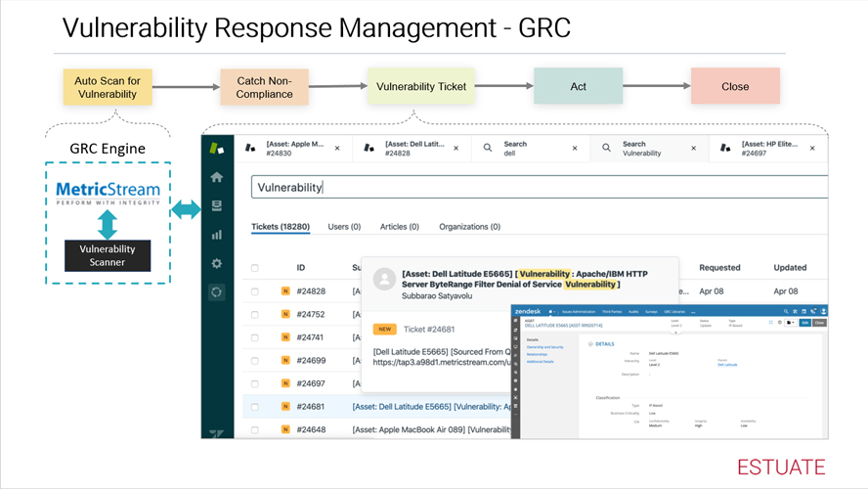Click the magnifier icon on Search Vulnerability tab
Screen dimensions: 868x489
pos(607,148)
